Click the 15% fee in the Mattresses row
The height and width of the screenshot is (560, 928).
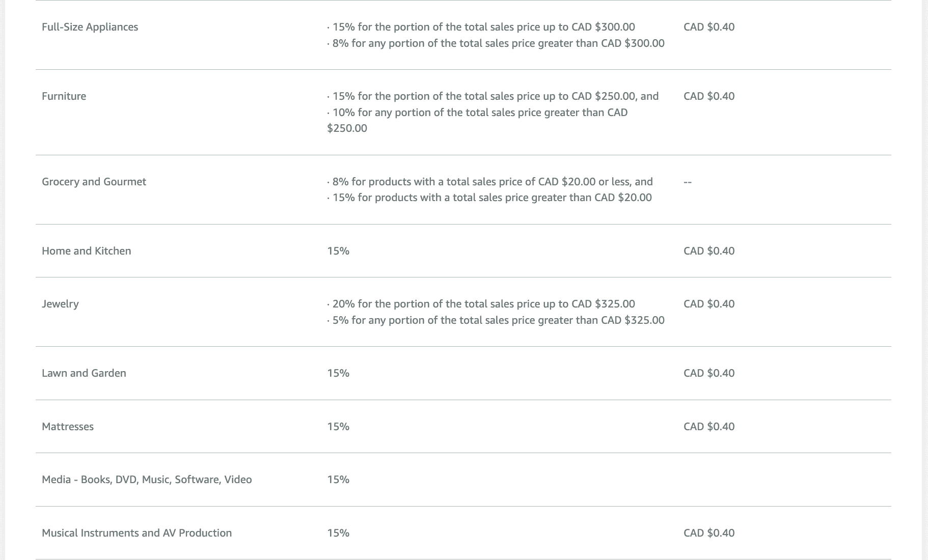[338, 427]
